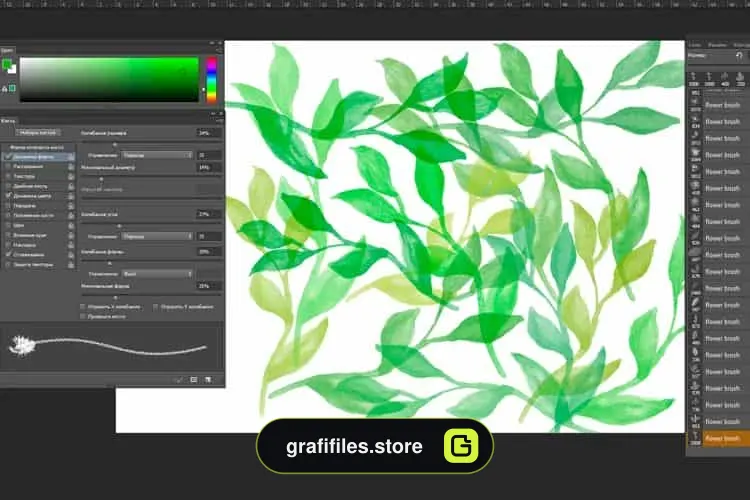Image resolution: width=750 pixels, height=500 pixels.
Task: Collapse the Brush panel with double arrows
Action: pos(213,114)
